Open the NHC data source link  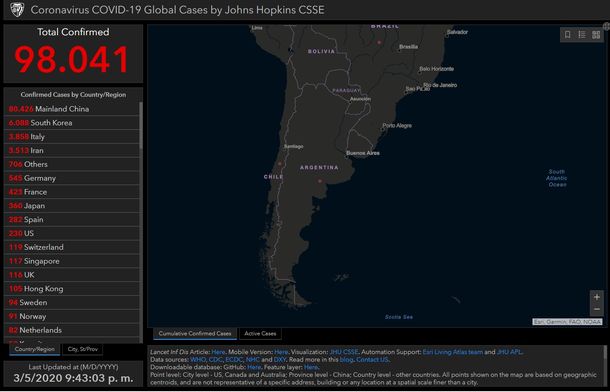click(x=252, y=360)
